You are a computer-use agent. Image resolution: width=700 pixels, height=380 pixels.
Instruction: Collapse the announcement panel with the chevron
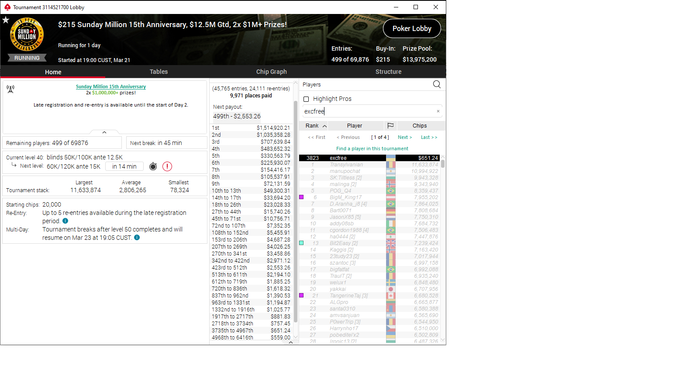coord(104,132)
